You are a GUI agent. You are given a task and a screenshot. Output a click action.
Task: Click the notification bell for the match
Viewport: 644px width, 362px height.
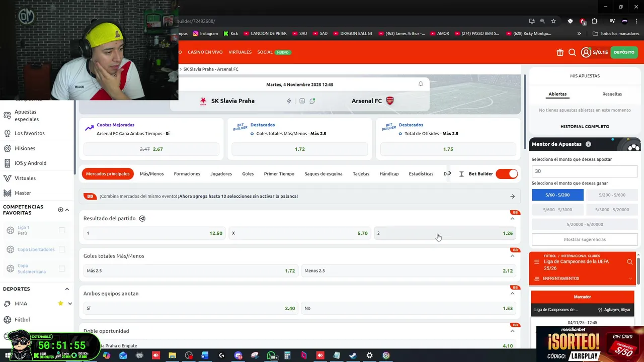(421, 84)
